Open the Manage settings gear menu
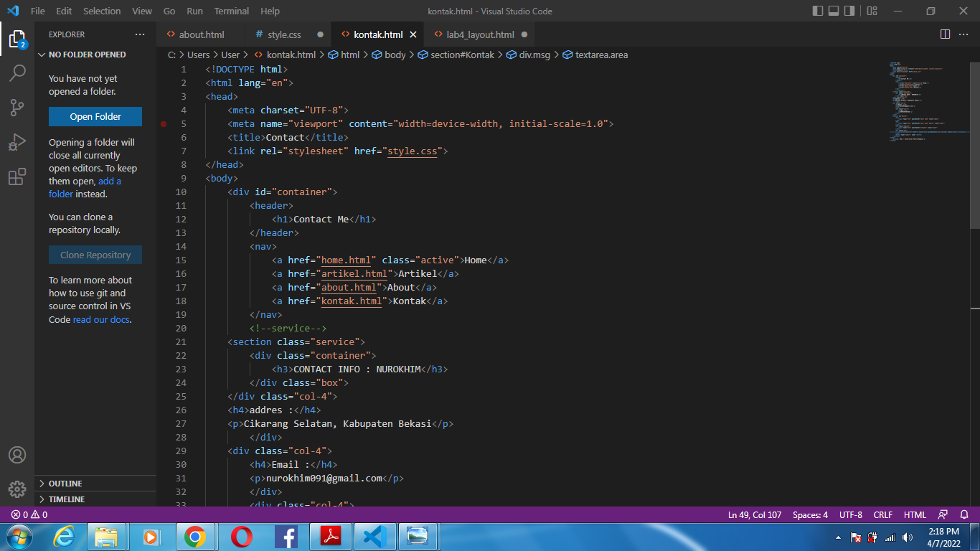The width and height of the screenshot is (980, 551). click(17, 489)
